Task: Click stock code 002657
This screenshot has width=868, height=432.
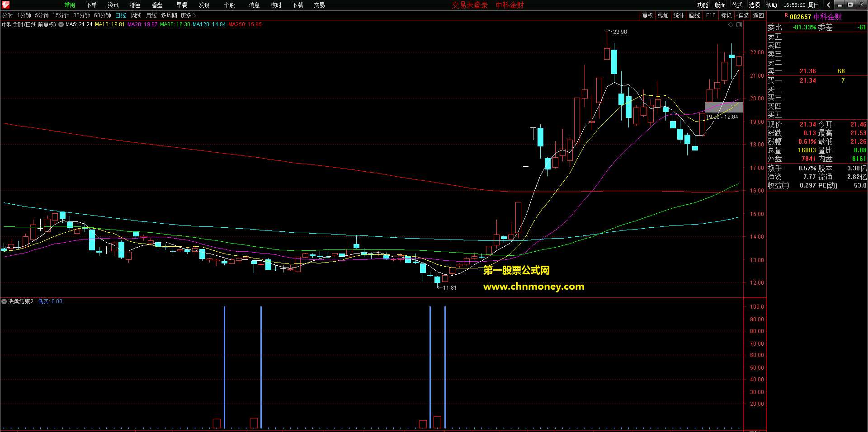Action: [800, 17]
